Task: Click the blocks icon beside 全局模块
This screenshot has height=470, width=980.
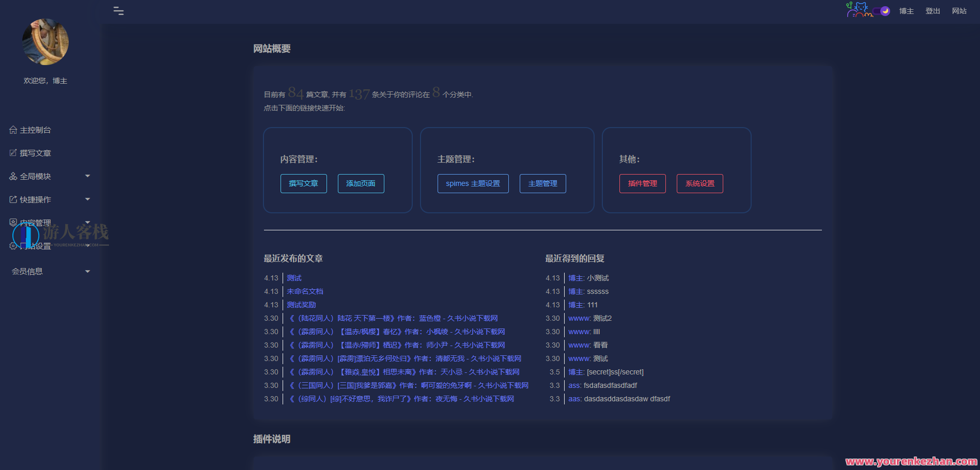Action: click(13, 177)
